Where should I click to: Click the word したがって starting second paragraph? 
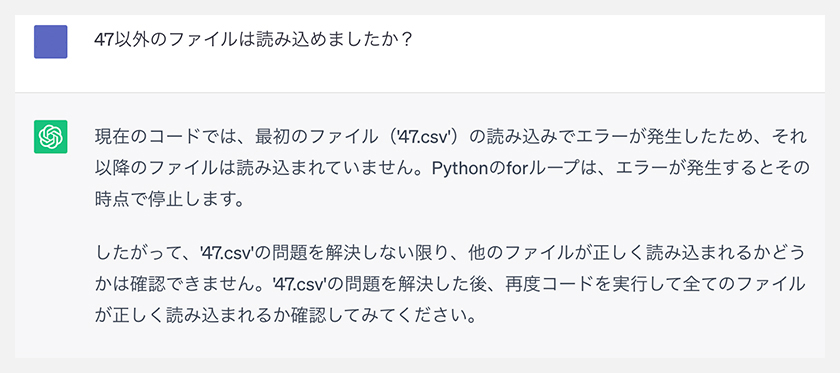point(134,252)
